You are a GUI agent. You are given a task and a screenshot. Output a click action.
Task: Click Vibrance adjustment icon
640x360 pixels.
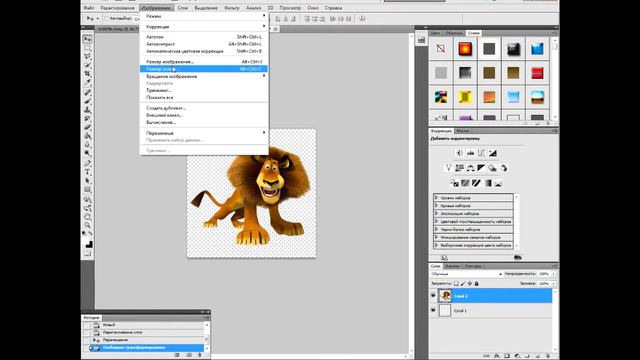(x=448, y=168)
